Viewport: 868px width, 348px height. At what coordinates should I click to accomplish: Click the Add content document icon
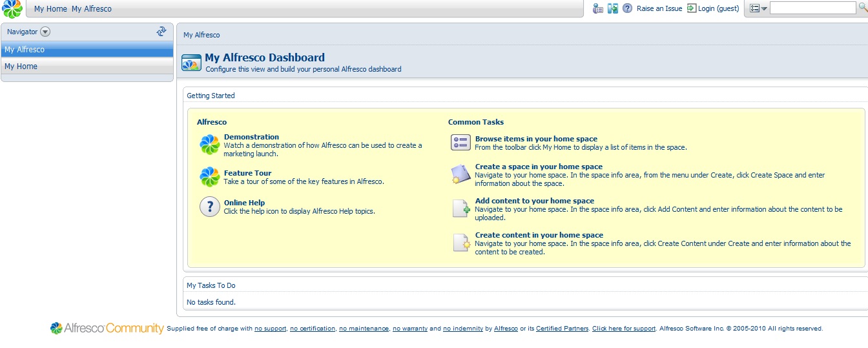(460, 209)
